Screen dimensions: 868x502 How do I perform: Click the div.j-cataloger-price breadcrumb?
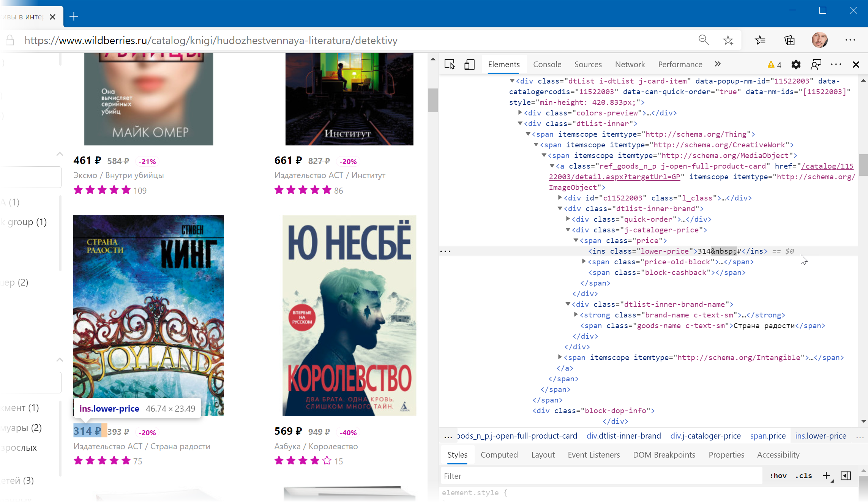coord(705,436)
